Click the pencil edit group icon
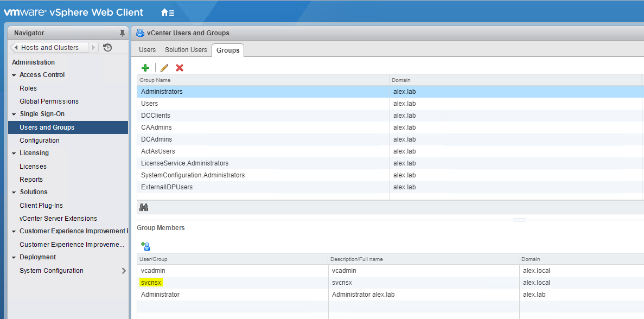Screen dimensions: 644x319 164,68
